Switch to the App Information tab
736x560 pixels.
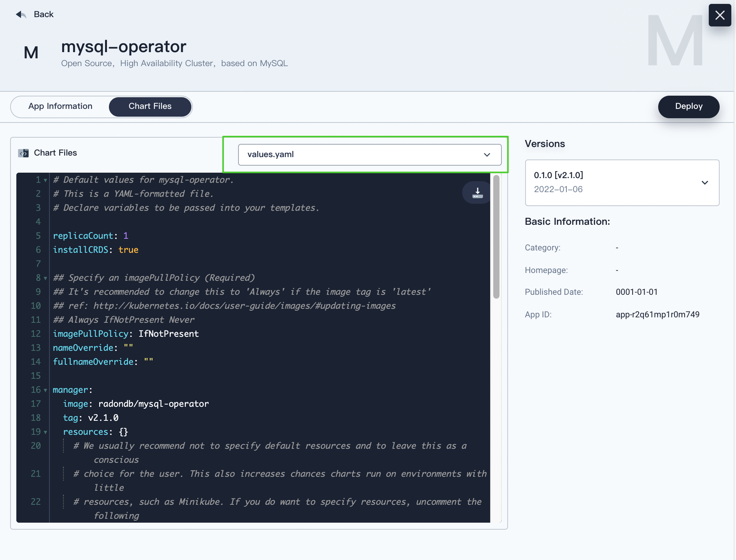tap(60, 106)
